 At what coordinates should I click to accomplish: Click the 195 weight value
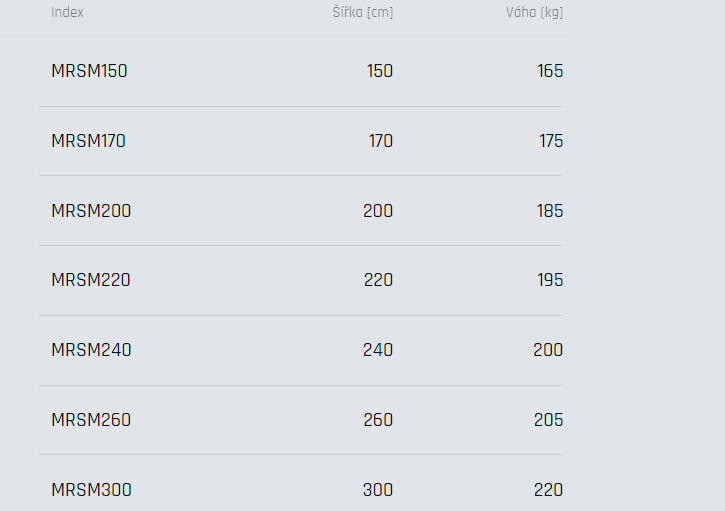[x=550, y=280]
